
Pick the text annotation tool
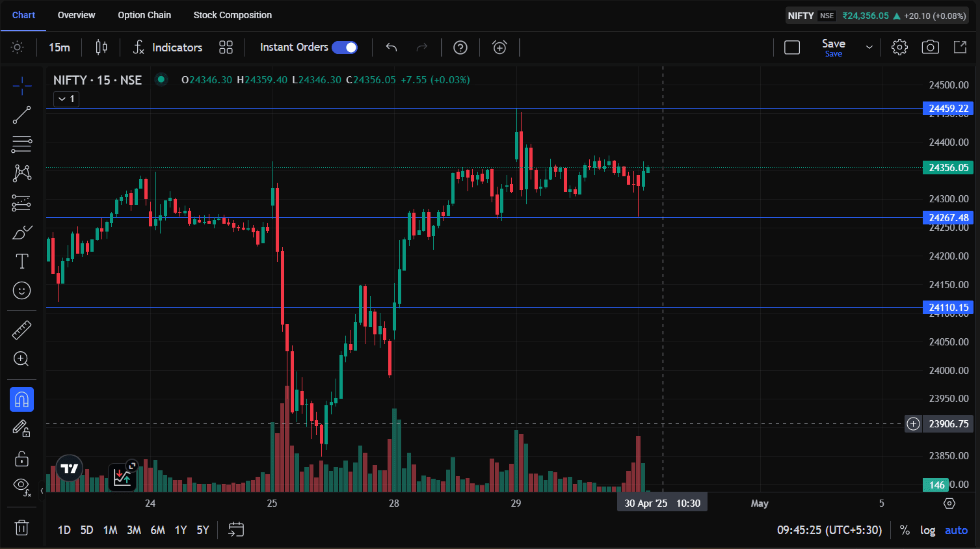pyautogui.click(x=21, y=261)
